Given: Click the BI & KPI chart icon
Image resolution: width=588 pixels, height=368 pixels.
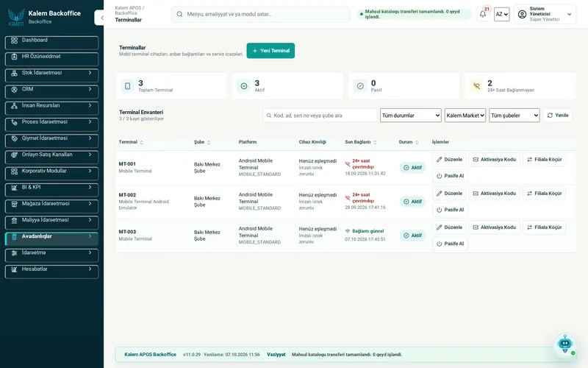Looking at the screenshot, I should [14, 188].
